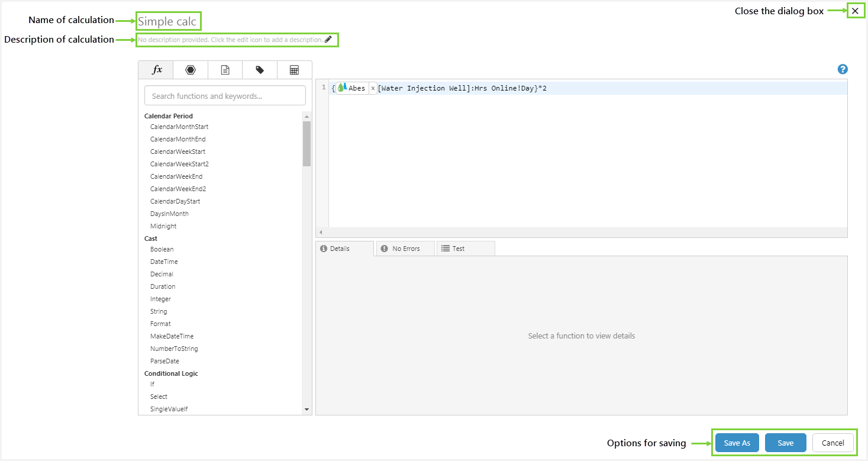Close the calculation dialog box
Image resolution: width=868 pixels, height=461 pixels.
tap(854, 11)
